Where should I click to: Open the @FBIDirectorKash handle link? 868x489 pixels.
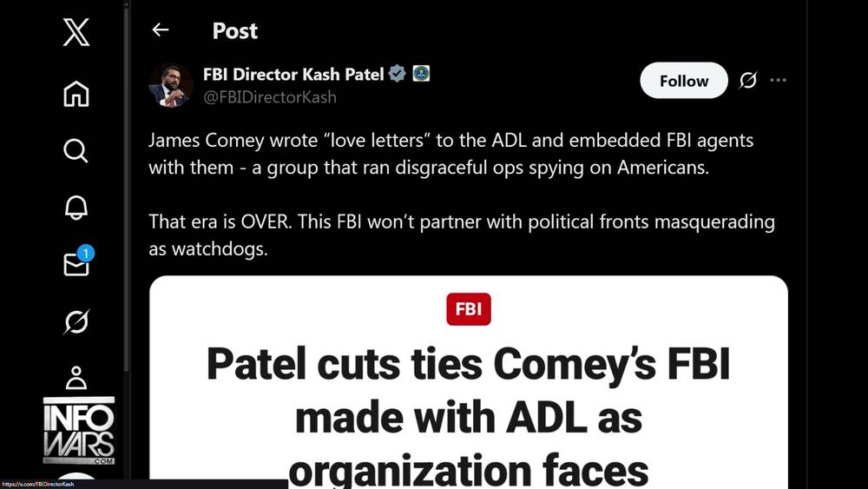pyautogui.click(x=269, y=97)
